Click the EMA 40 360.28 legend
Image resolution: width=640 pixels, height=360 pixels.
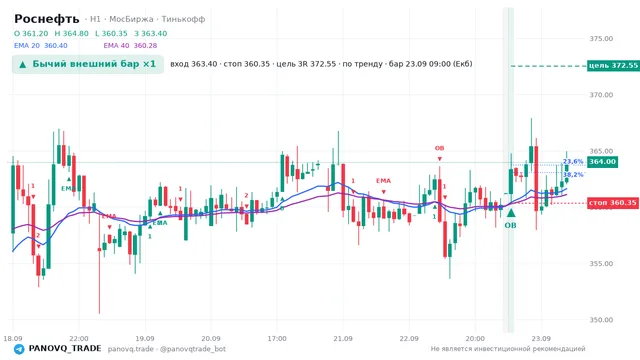[x=130, y=46]
